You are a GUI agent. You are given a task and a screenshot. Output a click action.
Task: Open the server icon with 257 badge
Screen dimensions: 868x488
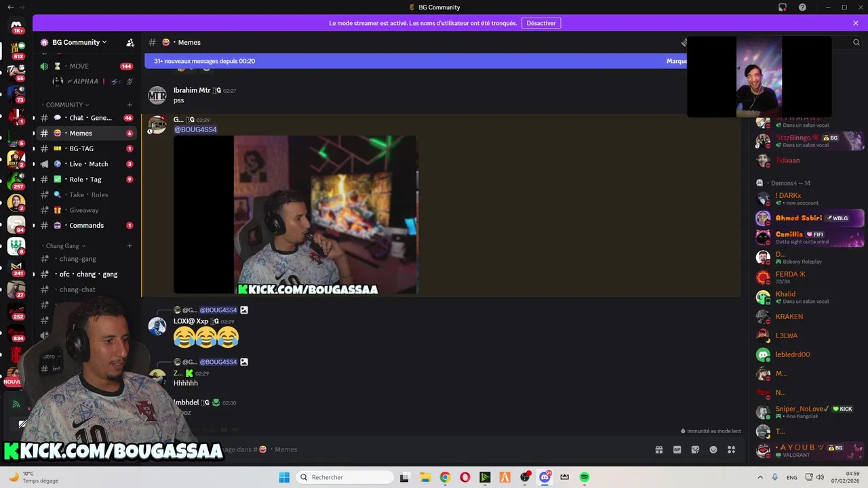(16, 180)
